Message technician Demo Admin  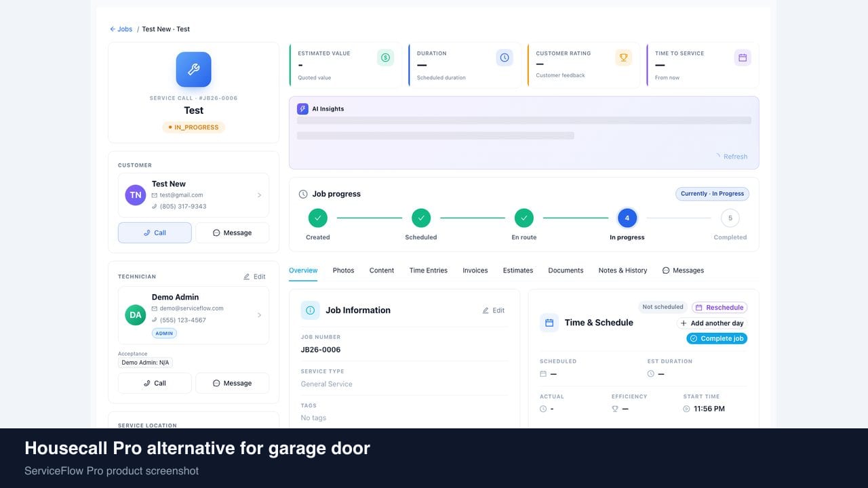click(232, 383)
